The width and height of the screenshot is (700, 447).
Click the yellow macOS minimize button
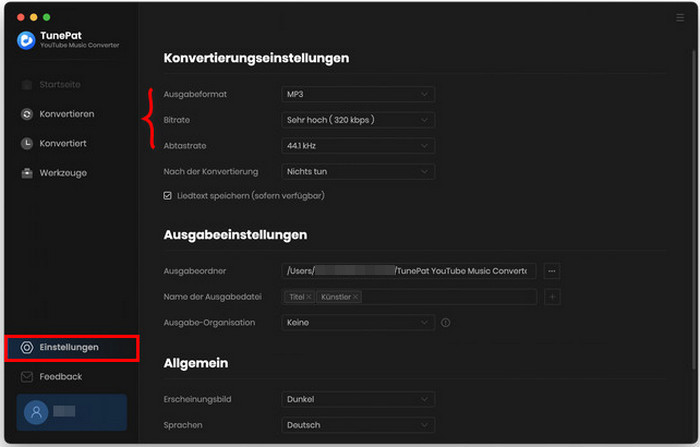33,17
